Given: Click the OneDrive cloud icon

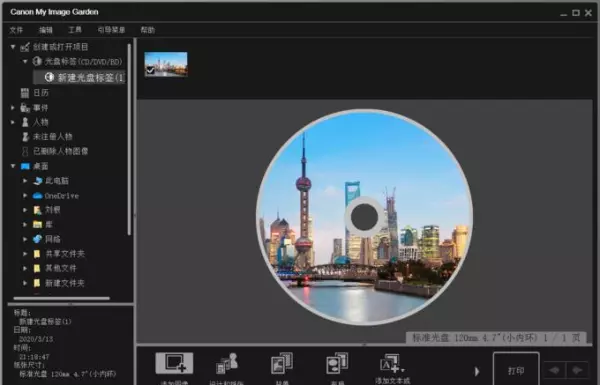Looking at the screenshot, I should tap(38, 196).
